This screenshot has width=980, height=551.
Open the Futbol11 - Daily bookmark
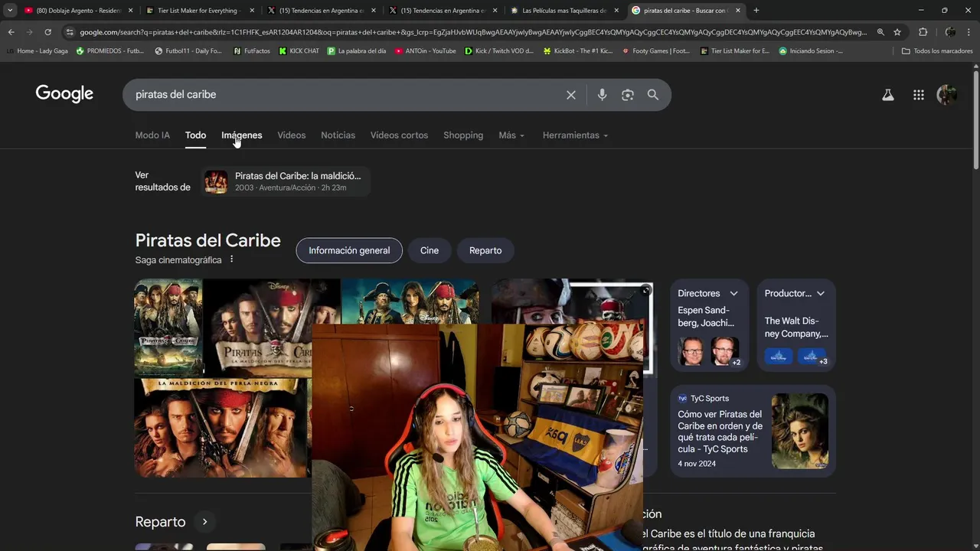pos(188,51)
